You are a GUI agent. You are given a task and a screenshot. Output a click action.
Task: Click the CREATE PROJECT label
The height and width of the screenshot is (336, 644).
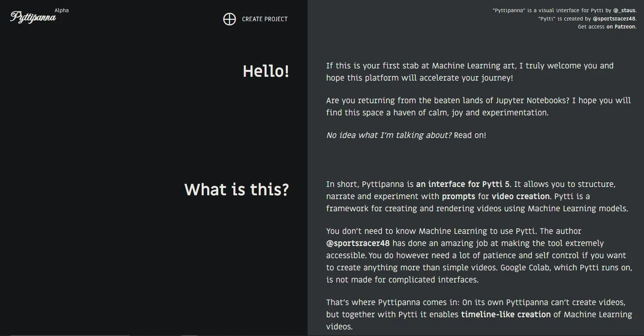264,19
